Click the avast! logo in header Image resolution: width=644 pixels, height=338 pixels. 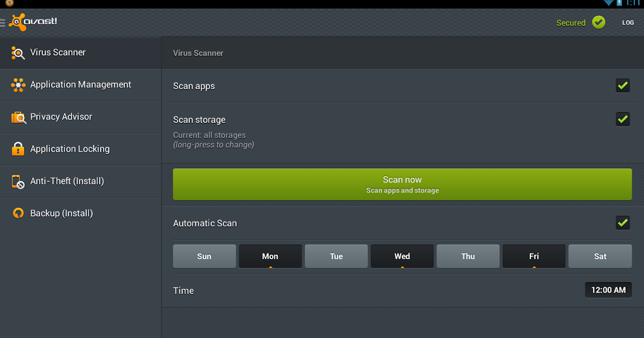click(x=33, y=23)
